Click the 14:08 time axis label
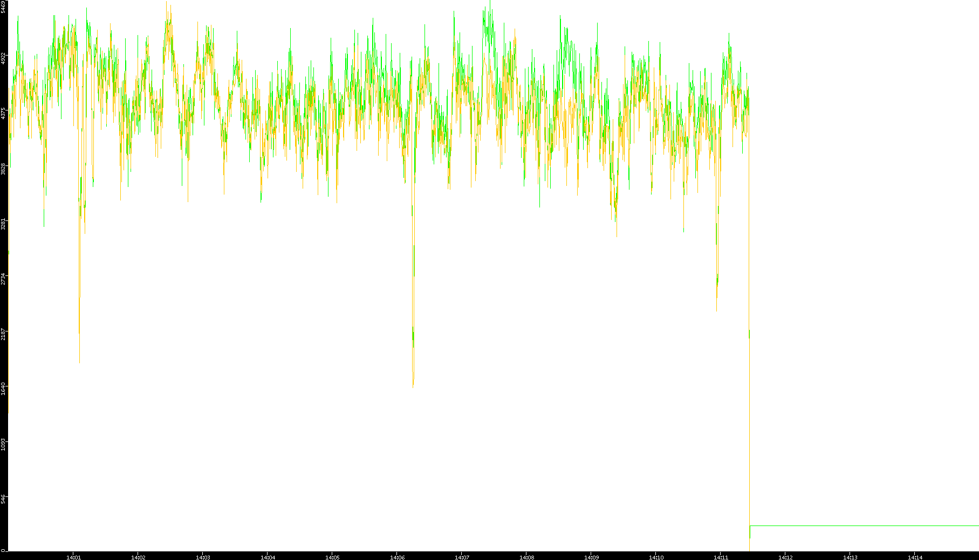This screenshot has height=560, width=979. pos(526,557)
